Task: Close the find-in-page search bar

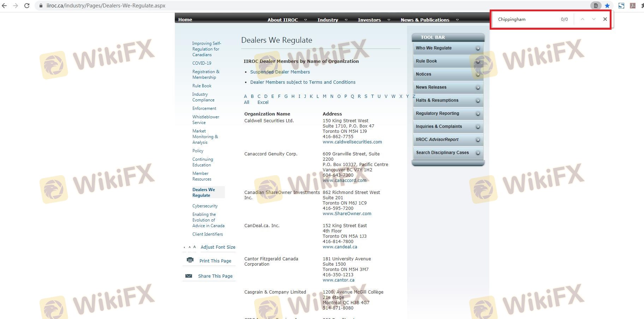Action: (x=605, y=19)
